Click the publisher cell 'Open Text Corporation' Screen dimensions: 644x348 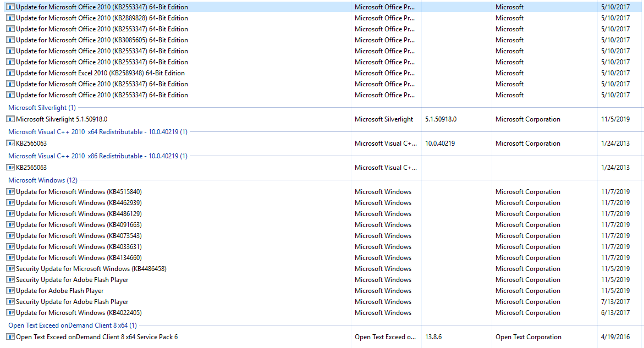[x=528, y=337]
